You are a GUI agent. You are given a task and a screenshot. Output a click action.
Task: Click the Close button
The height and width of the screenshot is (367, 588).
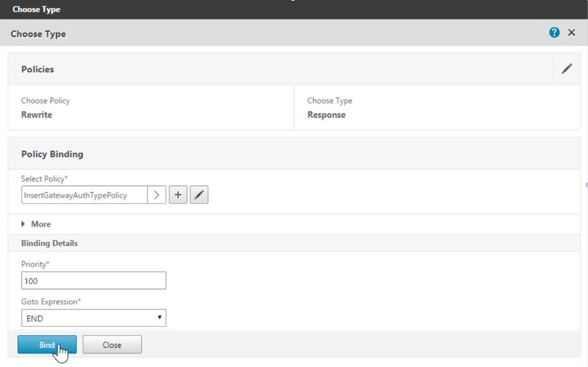tap(112, 344)
